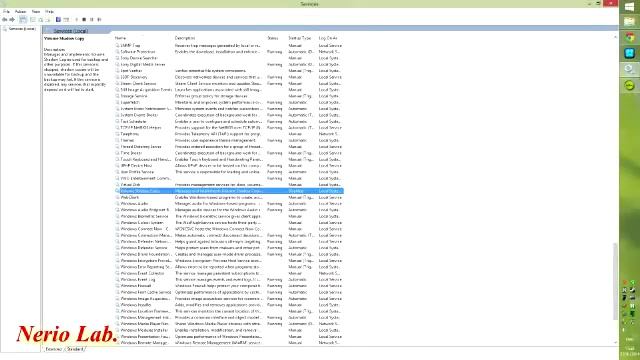Select the Windows Image Acquisition row
The image size is (640, 360).
[x=229, y=299]
